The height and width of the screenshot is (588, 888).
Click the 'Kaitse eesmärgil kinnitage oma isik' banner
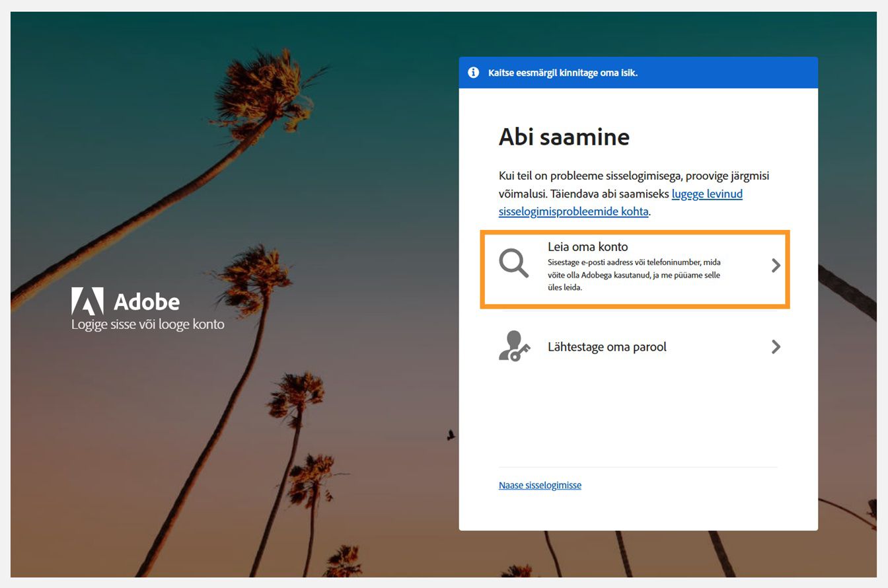click(x=562, y=73)
